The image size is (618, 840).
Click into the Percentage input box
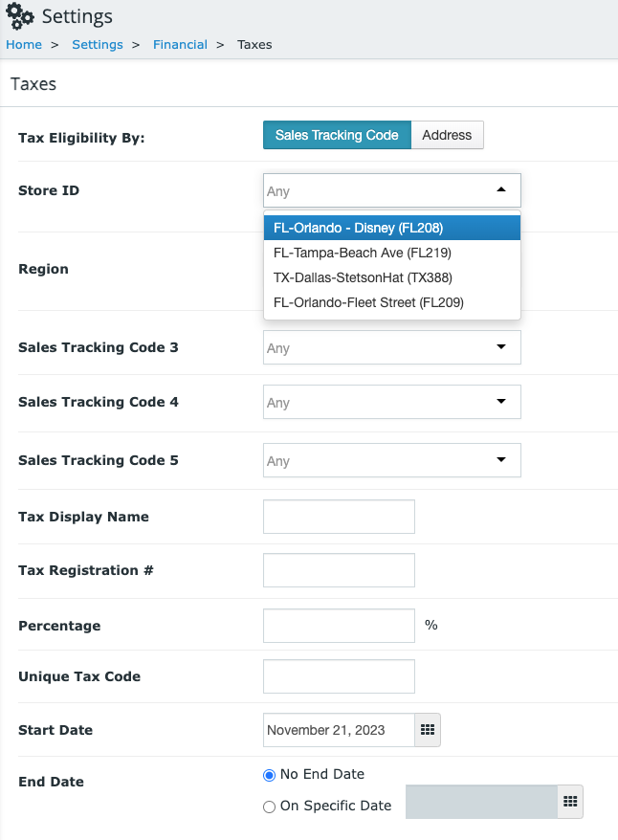339,626
